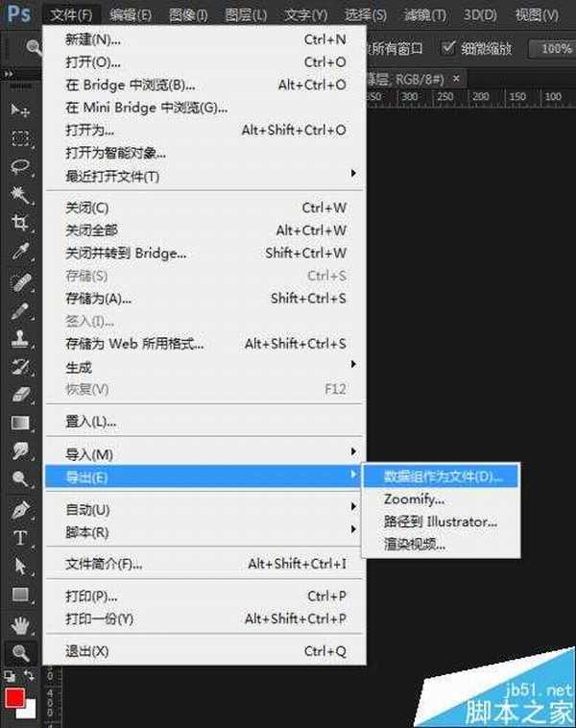Select the Eraser tool
This screenshot has width=576, height=728.
20,395
